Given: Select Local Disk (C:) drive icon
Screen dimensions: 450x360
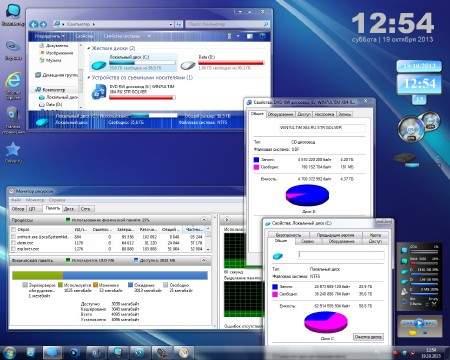Looking at the screenshot, I should tap(99, 65).
